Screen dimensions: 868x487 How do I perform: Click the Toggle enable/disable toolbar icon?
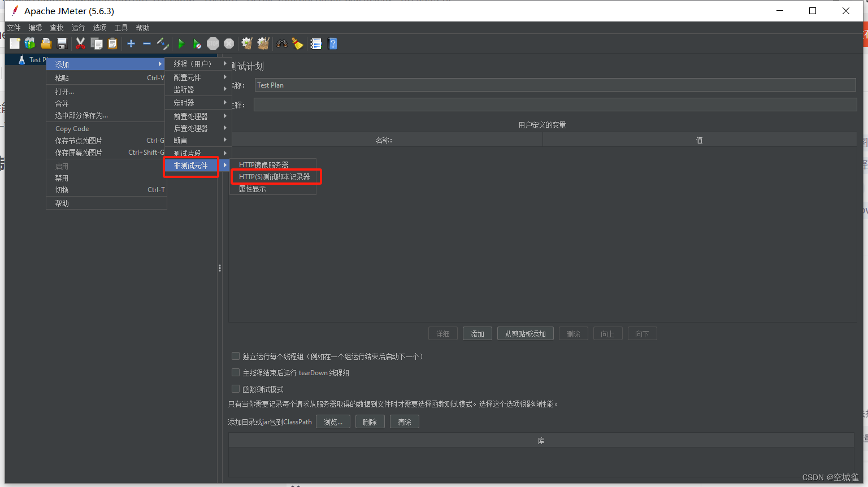click(x=163, y=44)
